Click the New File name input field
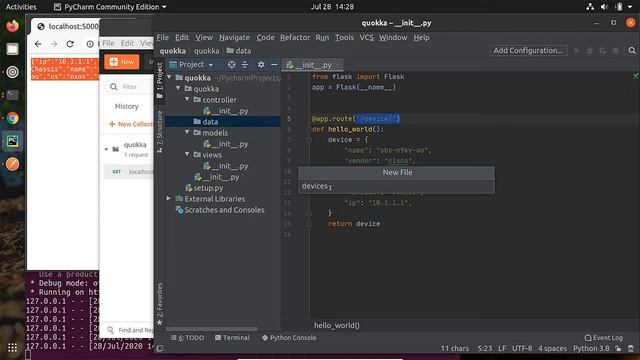The height and width of the screenshot is (360, 640). point(396,186)
